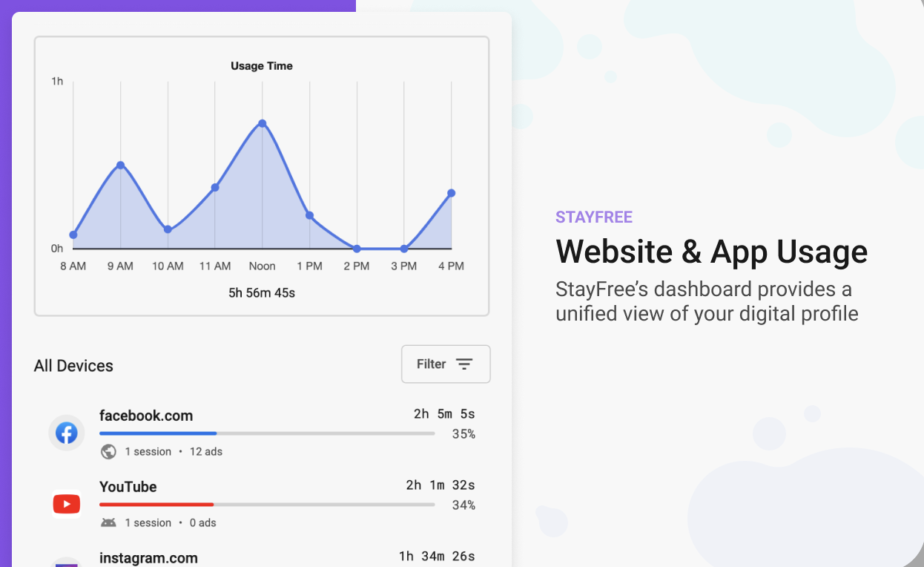This screenshot has height=567, width=924.
Task: Click the 1h y-axis label
Action: pos(57,81)
